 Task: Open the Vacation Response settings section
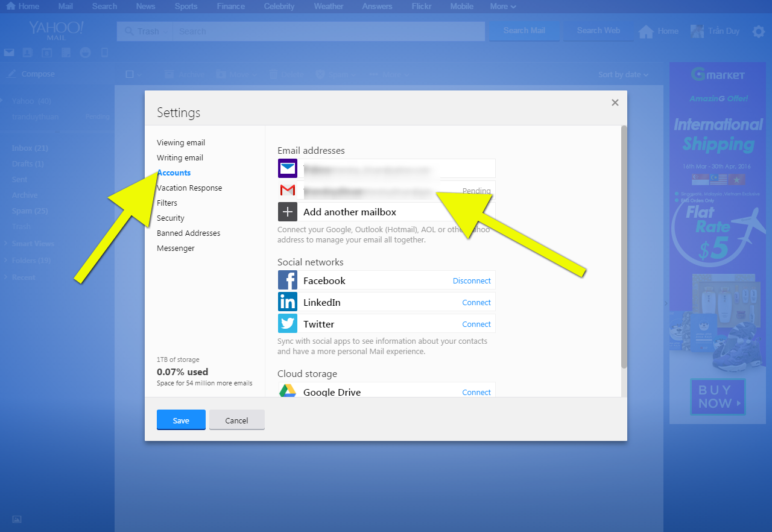coord(189,188)
